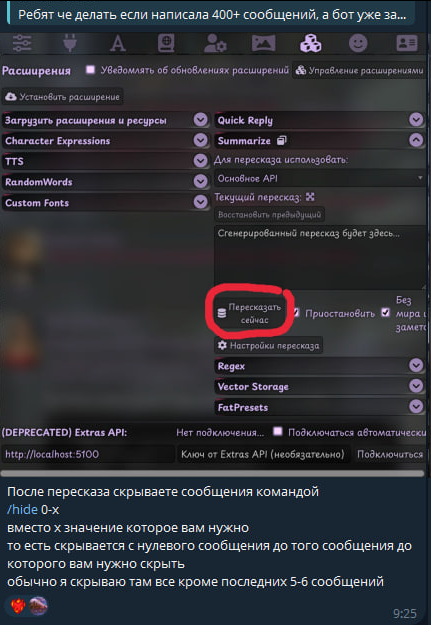Open the sliders AI response settings icon
The height and width of the screenshot is (625, 431).
[x=22, y=43]
